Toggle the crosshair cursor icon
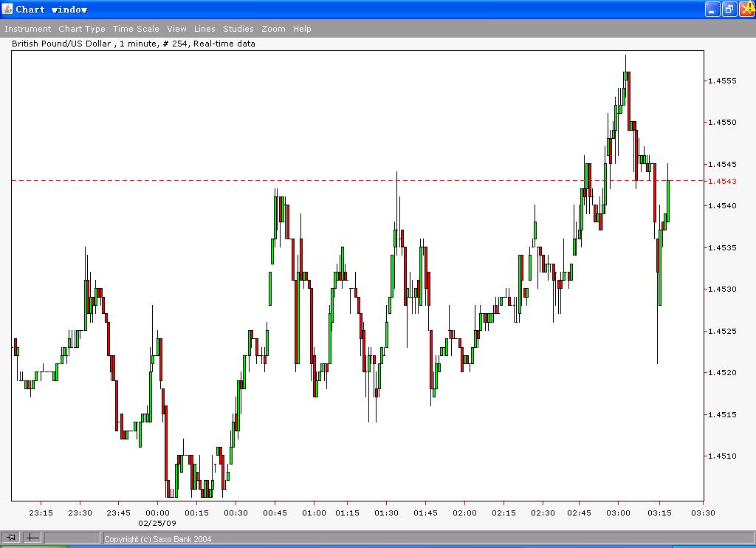Screen dimensions: 756x548 point(32,537)
